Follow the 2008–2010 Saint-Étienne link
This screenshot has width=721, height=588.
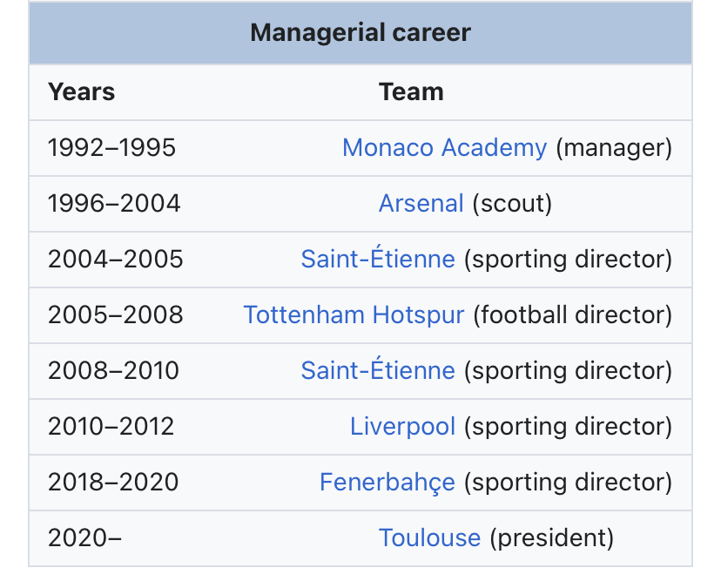tap(378, 369)
